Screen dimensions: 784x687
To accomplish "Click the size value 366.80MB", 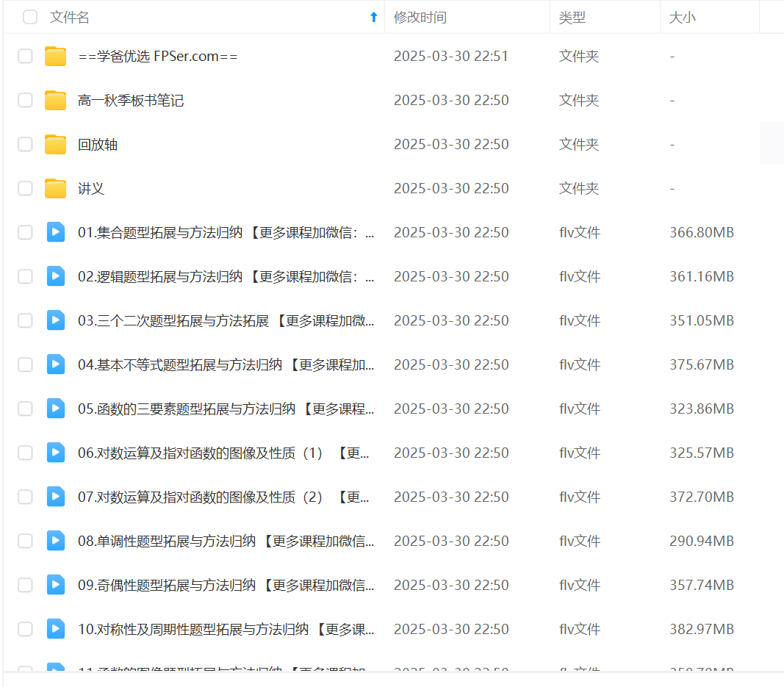I will 702,232.
